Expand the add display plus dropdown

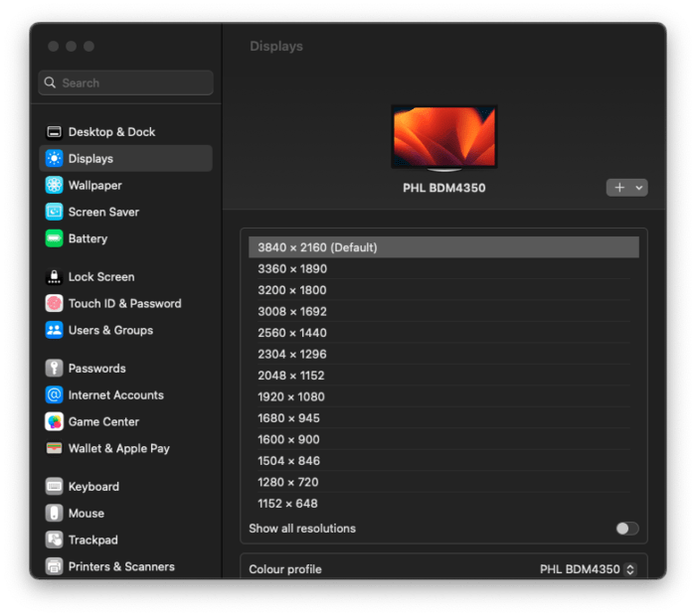[x=626, y=187]
